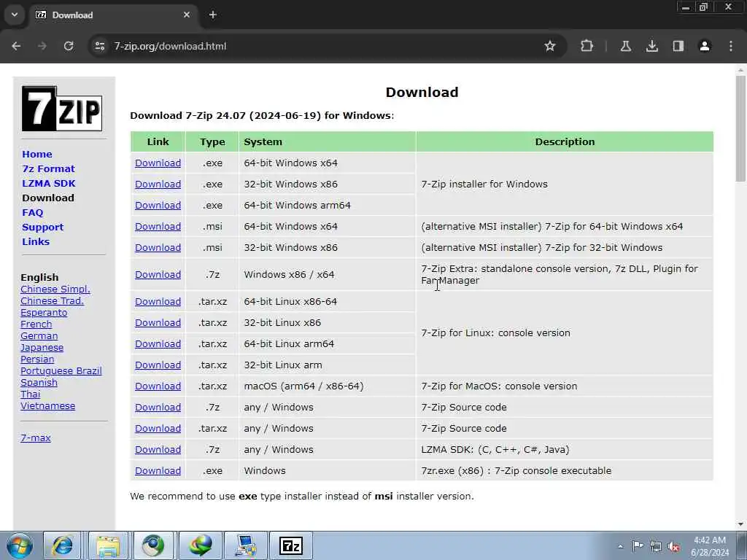This screenshot has width=747, height=560.
Task: Select the Download browser tab
Action: pos(113,15)
